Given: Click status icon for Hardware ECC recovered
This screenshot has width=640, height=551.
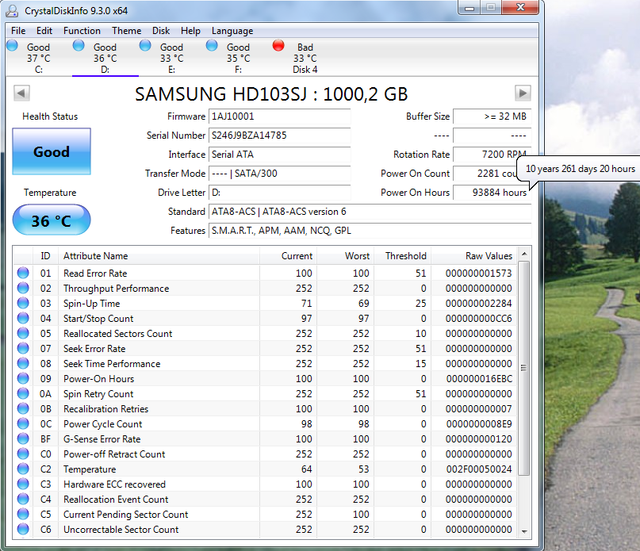Looking at the screenshot, I should (23, 484).
